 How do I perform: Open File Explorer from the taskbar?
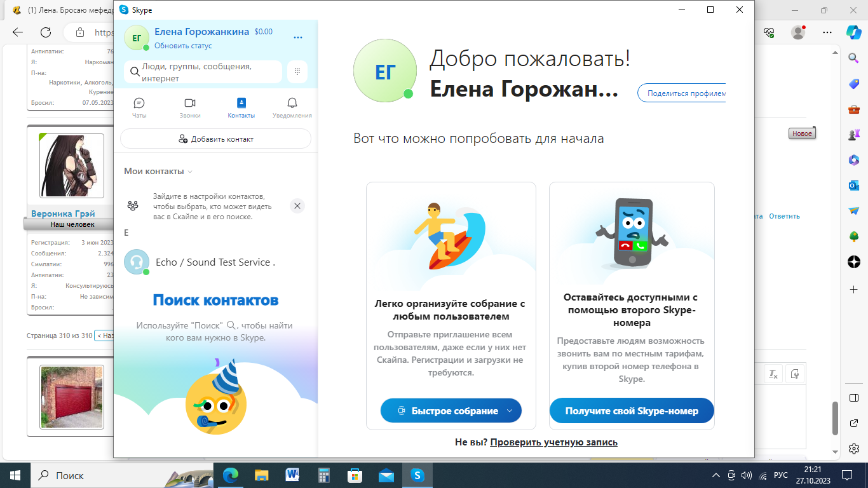coord(262,475)
